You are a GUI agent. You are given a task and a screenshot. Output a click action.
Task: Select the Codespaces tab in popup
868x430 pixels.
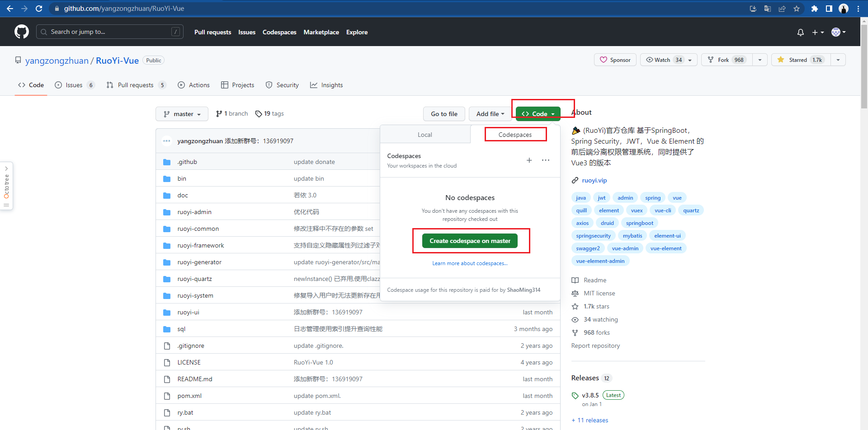(515, 135)
